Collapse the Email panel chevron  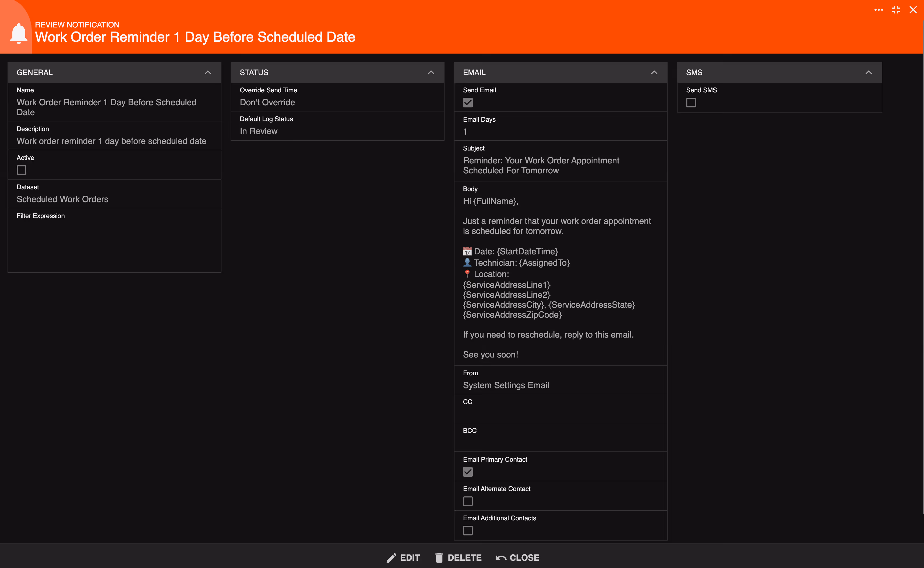click(x=654, y=72)
